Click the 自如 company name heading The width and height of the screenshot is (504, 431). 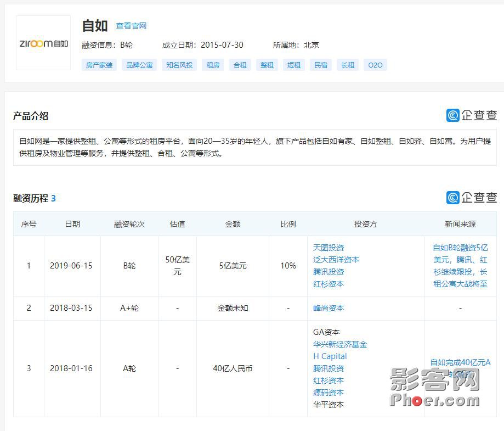pos(95,26)
